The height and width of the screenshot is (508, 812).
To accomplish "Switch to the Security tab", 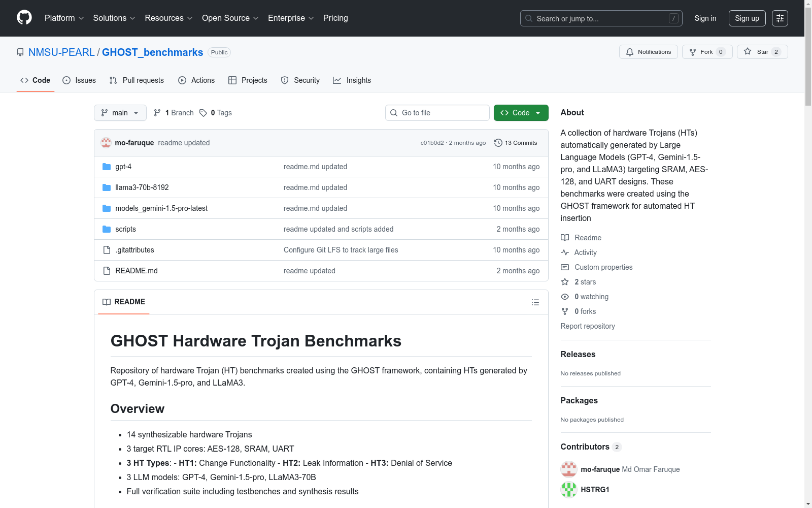I will coord(300,80).
